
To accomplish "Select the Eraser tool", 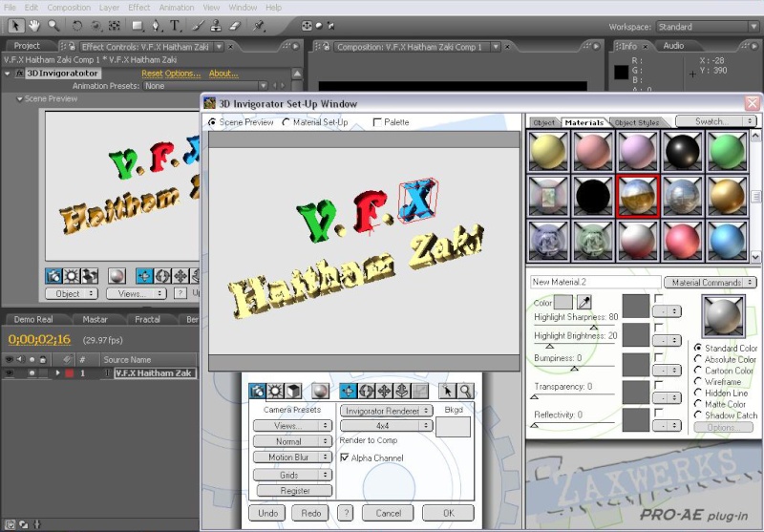I will (235, 26).
